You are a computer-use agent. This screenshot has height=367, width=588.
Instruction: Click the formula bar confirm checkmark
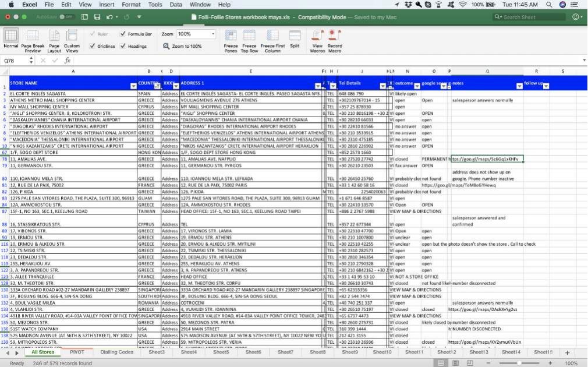(x=55, y=61)
